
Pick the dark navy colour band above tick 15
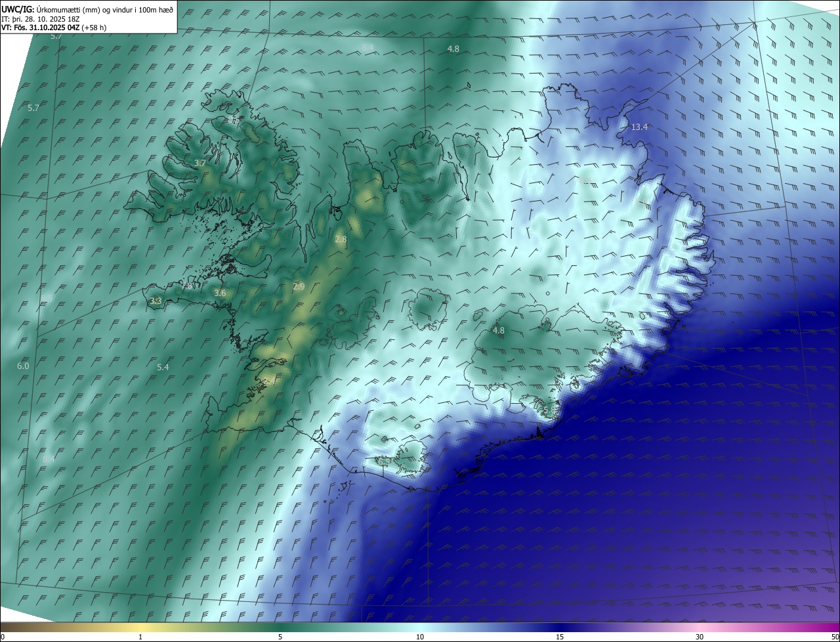click(x=560, y=628)
